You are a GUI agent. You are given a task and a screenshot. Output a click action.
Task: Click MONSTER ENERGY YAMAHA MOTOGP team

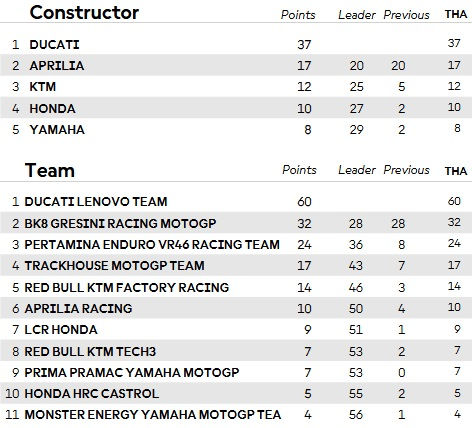point(153,415)
